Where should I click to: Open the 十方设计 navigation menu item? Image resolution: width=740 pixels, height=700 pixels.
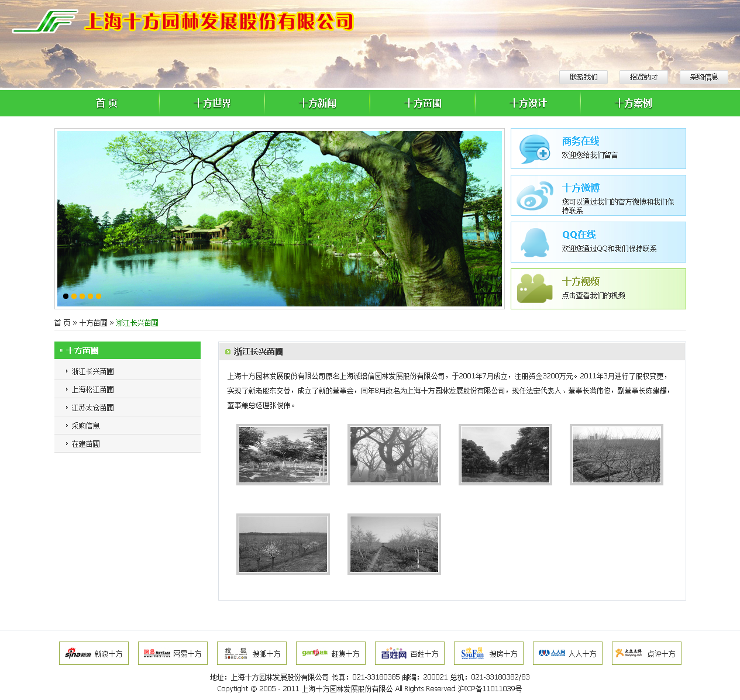pos(528,104)
